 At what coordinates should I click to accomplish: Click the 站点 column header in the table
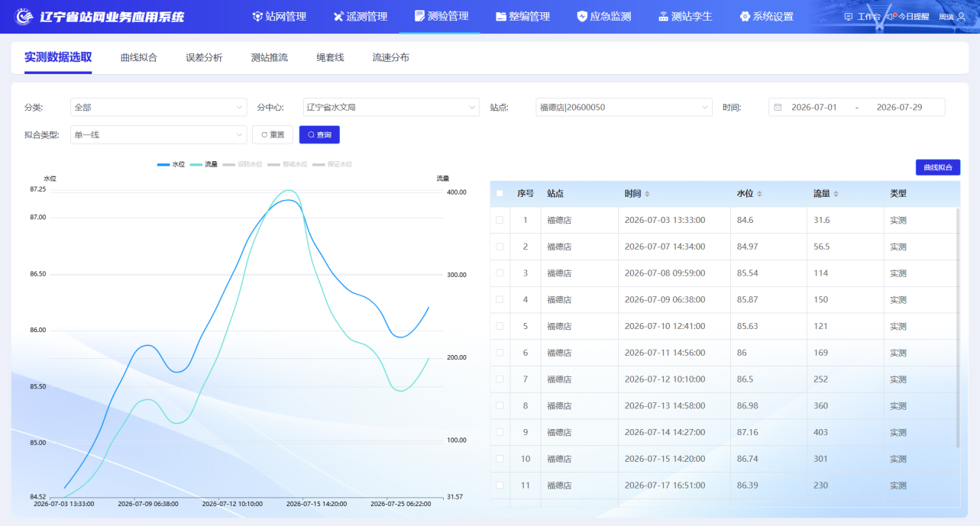point(555,194)
